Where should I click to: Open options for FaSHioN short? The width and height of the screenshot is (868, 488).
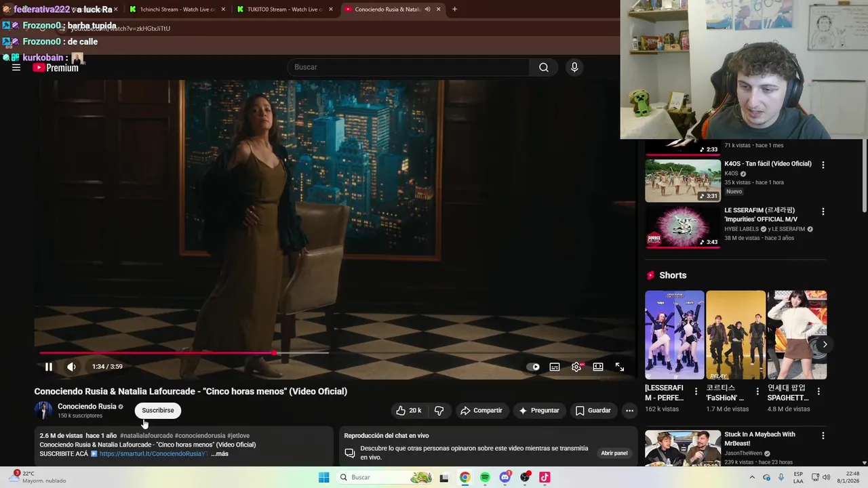[x=757, y=392]
